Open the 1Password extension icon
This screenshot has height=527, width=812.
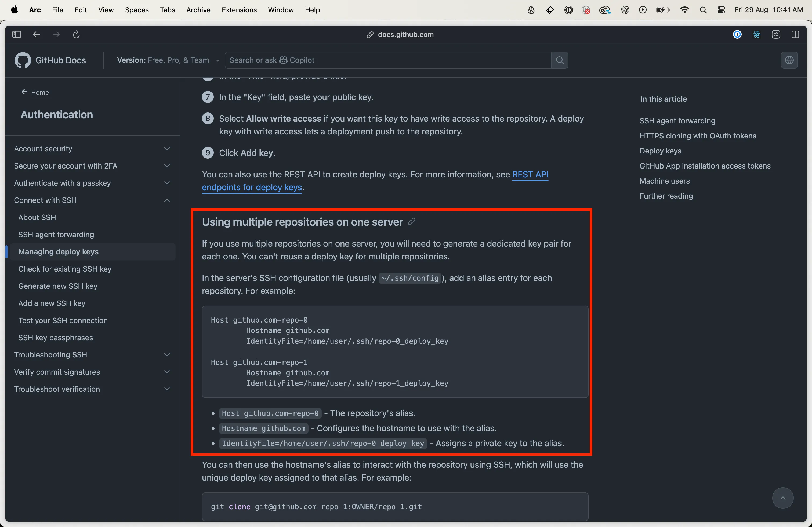coord(737,34)
